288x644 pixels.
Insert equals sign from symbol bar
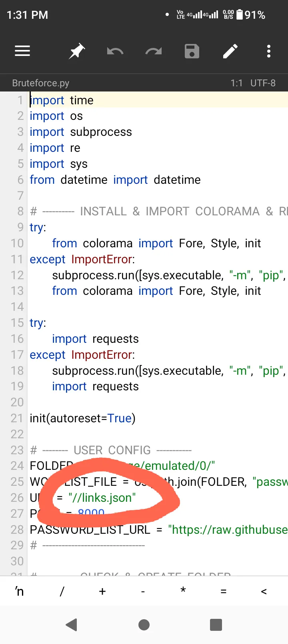[x=223, y=591]
